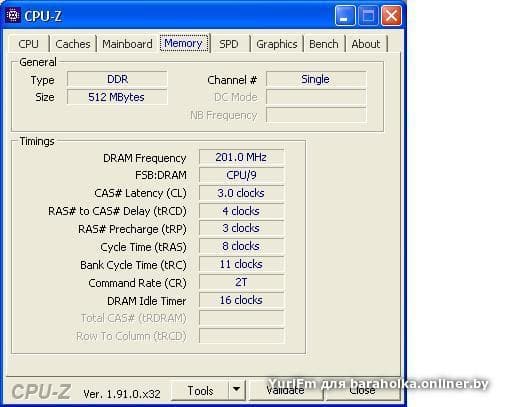The image size is (512, 407).
Task: Select the Mainboard tab
Action: 127,44
